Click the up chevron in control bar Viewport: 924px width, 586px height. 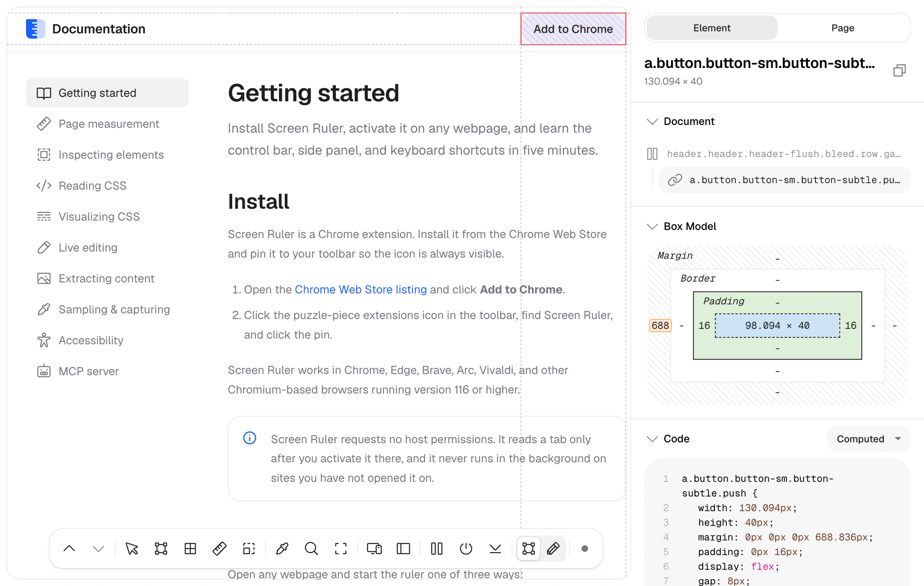tap(69, 549)
